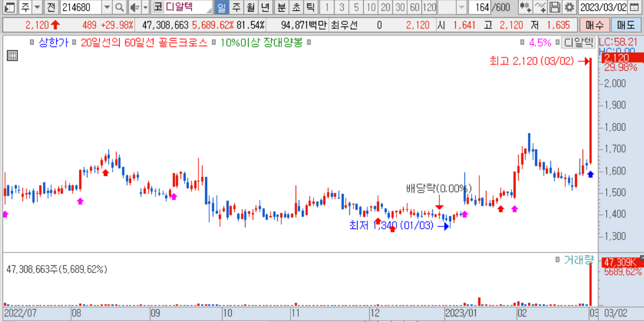Screen dimensions: 644x322
Task: Click the 매수 buy button
Action: pos(594,25)
